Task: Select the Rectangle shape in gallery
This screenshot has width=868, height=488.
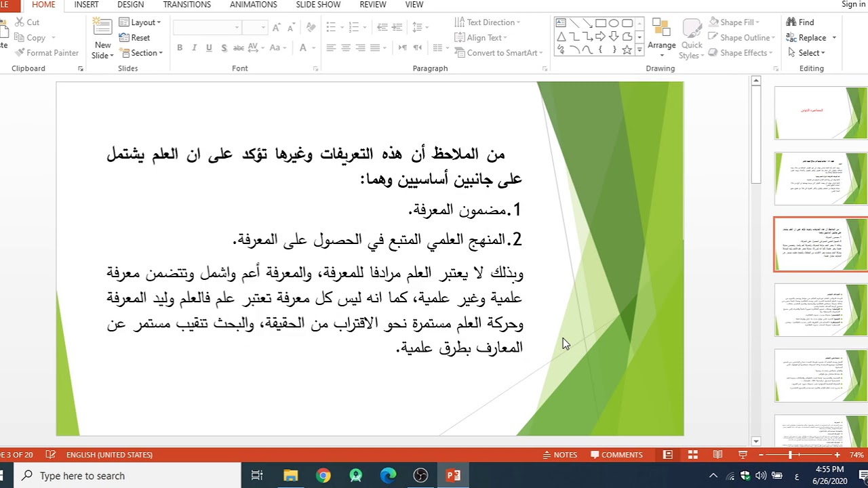Action: coord(601,23)
